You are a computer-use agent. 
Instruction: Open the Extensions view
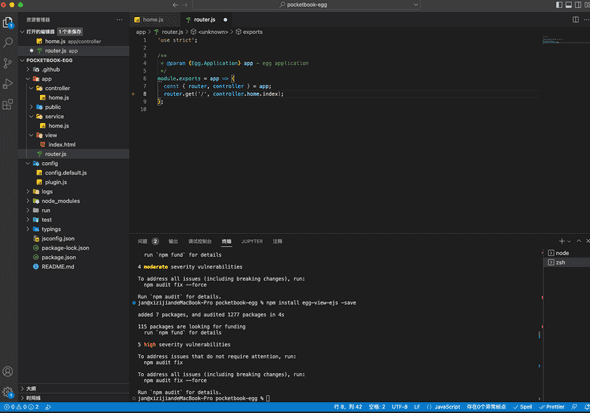point(8,104)
